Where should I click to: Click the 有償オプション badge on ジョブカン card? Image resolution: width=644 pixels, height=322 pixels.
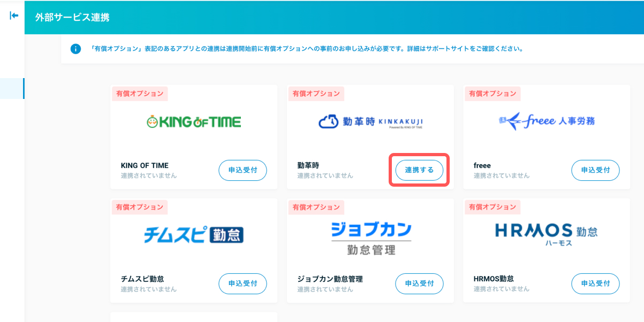pyautogui.click(x=316, y=207)
